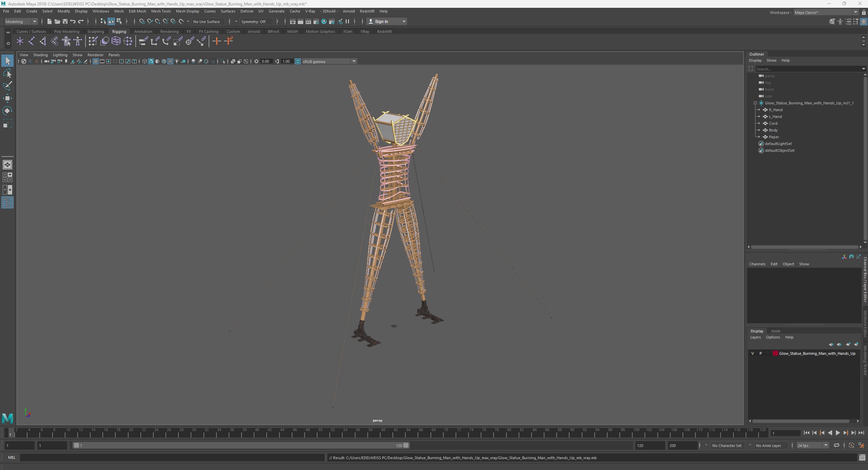Click the Save Scene icon

pos(65,21)
